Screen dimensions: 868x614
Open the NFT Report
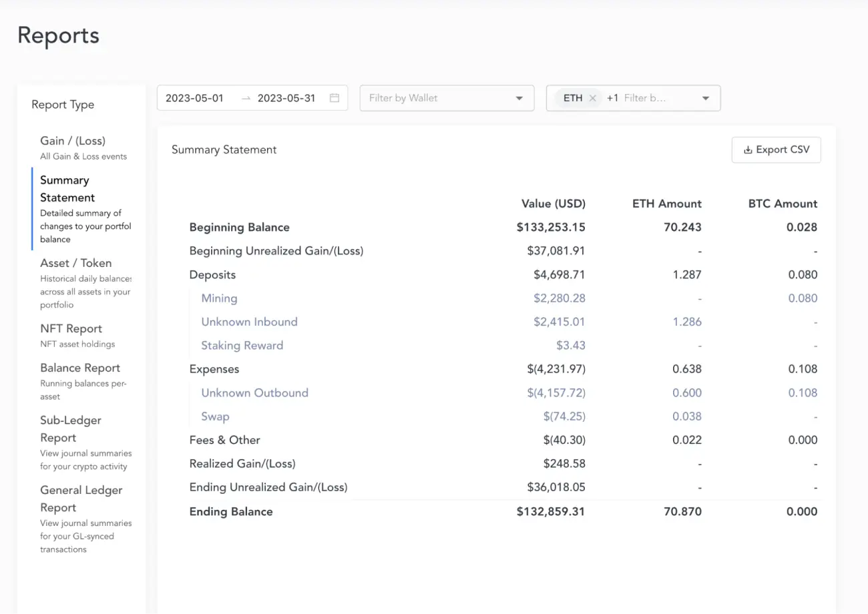(71, 328)
